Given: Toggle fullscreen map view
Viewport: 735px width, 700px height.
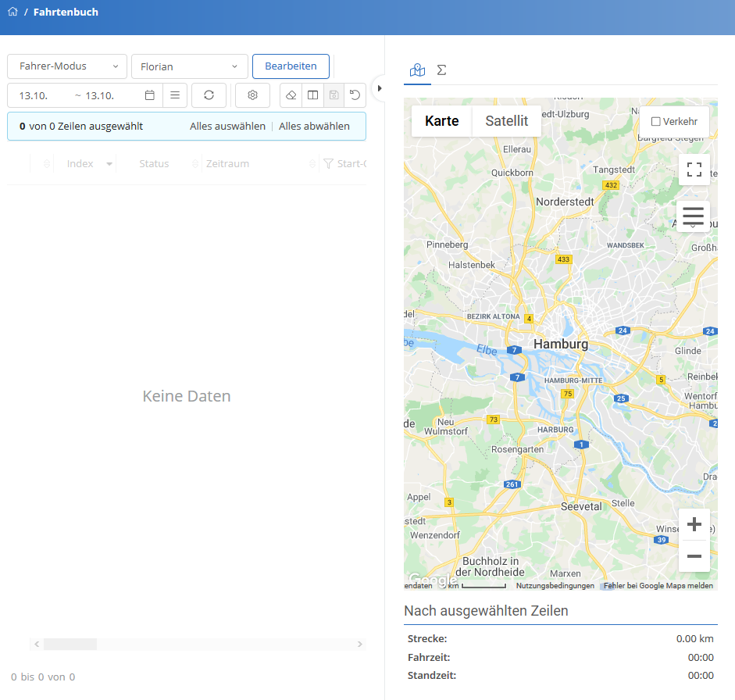Looking at the screenshot, I should 693,170.
